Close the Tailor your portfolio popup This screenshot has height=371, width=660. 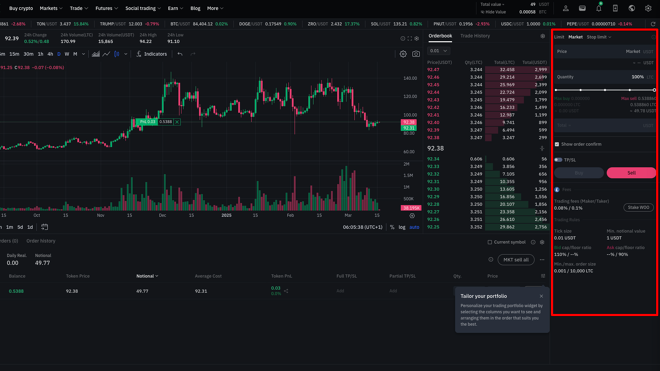click(541, 296)
